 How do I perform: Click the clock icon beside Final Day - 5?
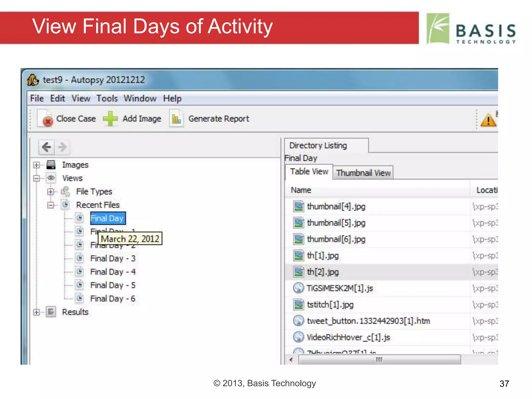(79, 285)
